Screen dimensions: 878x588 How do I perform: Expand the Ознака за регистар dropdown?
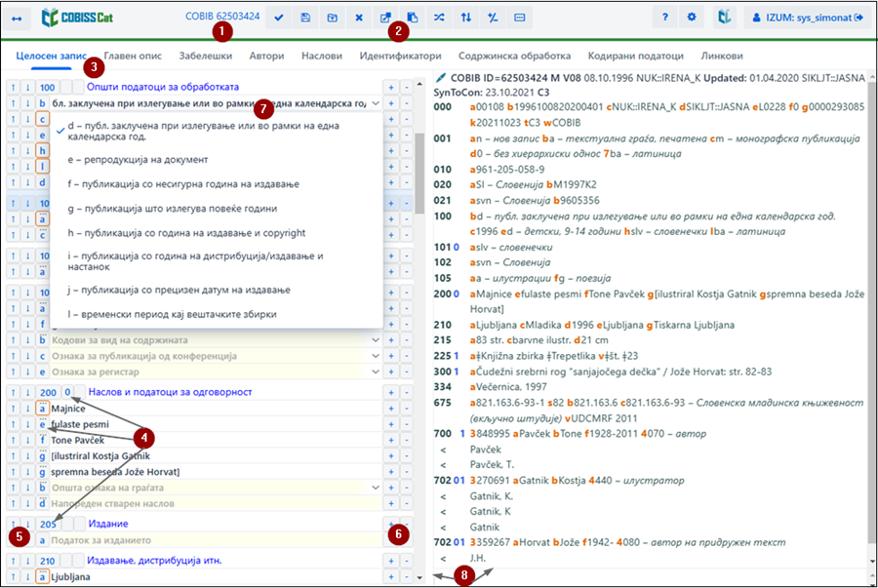376,372
